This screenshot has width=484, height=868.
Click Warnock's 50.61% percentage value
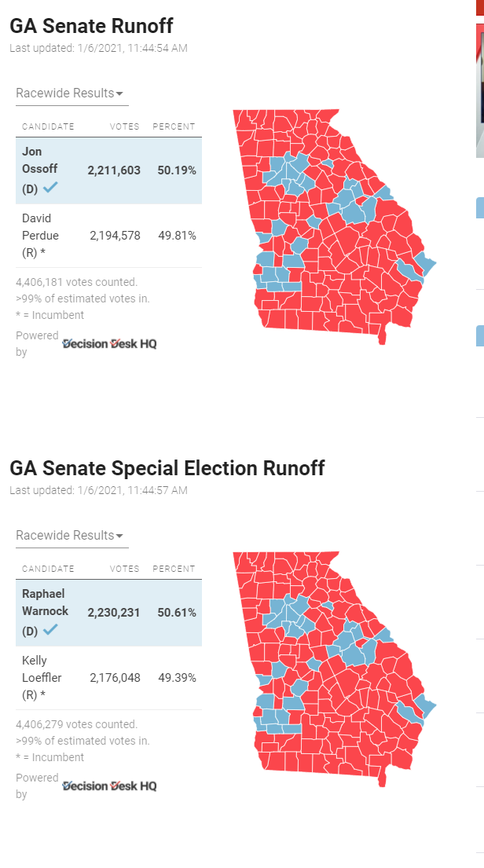coord(177,613)
